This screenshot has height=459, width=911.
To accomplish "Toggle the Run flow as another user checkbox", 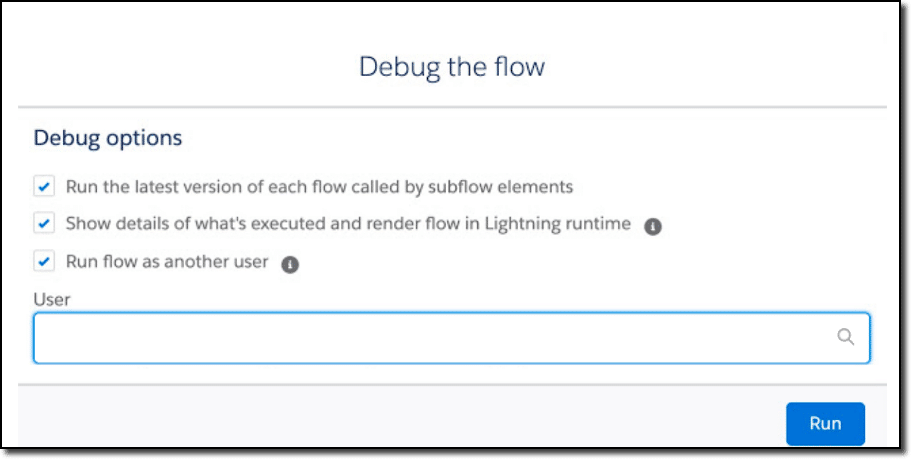I will click(44, 261).
